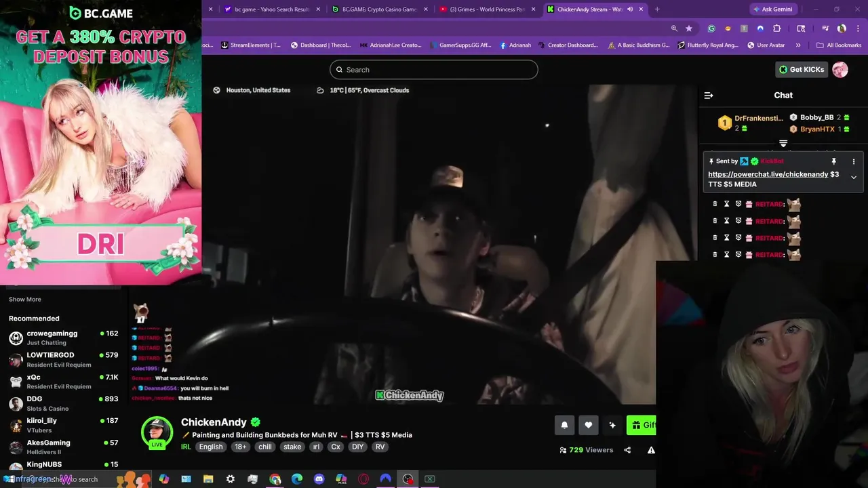Click the Get KICKs button

click(x=802, y=69)
